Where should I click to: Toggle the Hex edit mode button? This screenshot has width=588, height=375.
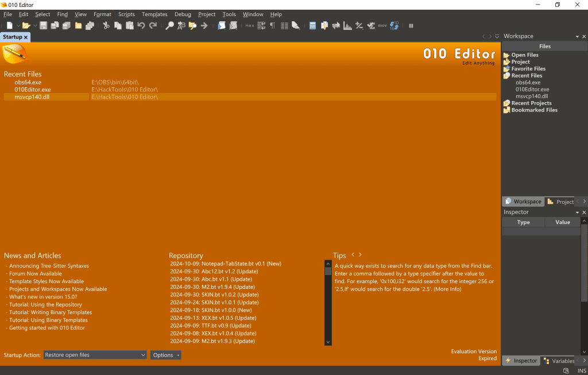click(250, 25)
